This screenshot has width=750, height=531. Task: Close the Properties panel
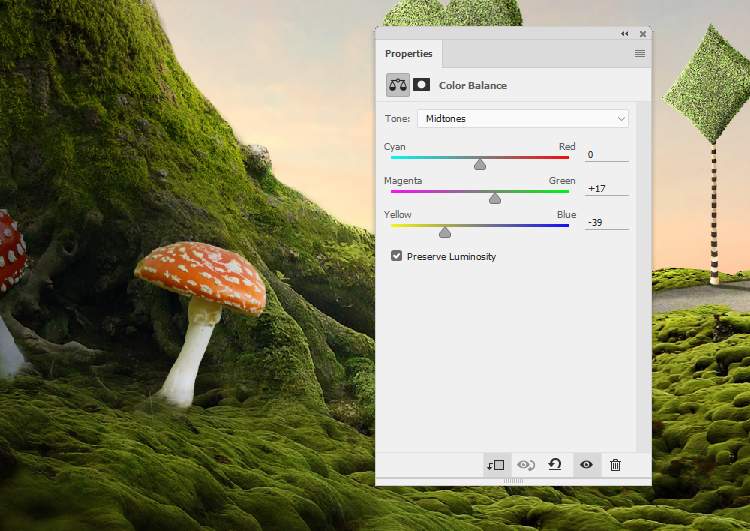pos(642,33)
